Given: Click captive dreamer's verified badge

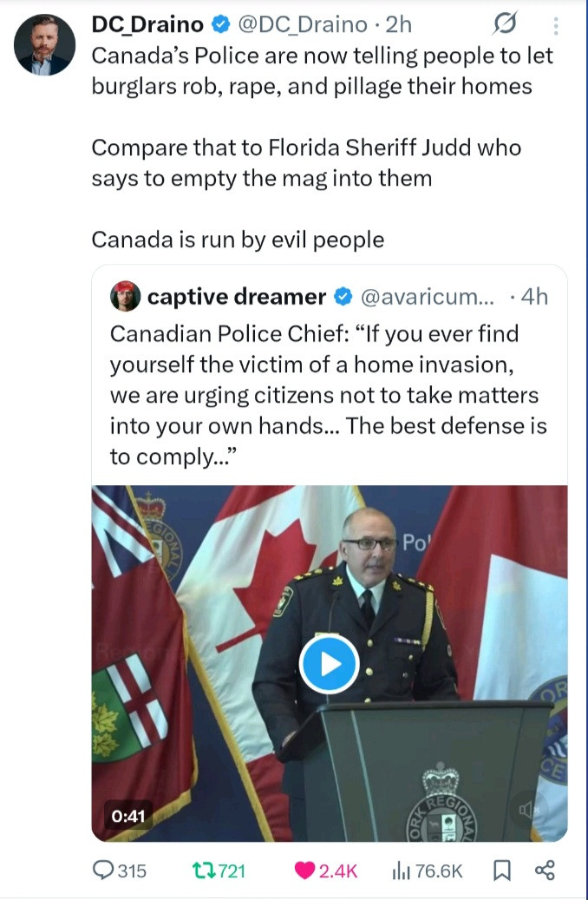Looking at the screenshot, I should click(343, 297).
